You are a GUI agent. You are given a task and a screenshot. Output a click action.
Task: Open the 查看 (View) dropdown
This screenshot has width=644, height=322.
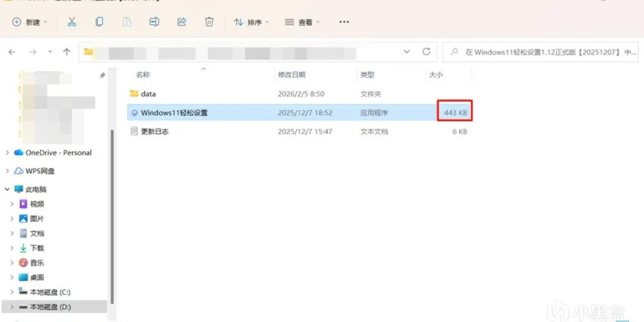click(x=302, y=22)
